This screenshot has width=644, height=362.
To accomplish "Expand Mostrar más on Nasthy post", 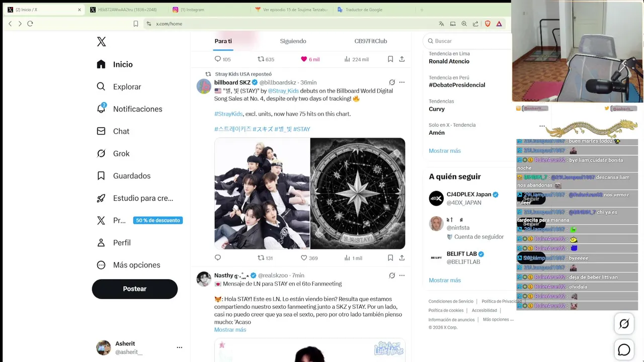I will tap(230, 330).
